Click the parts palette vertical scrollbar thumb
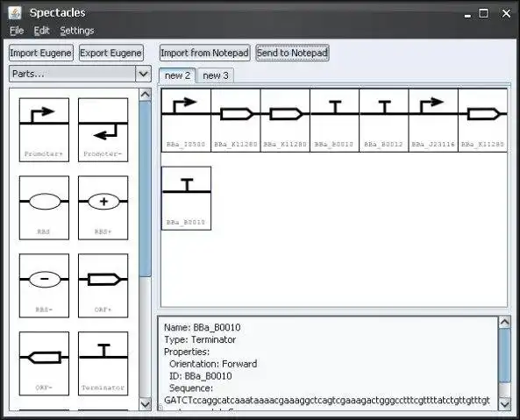The image size is (520, 420). click(145, 189)
